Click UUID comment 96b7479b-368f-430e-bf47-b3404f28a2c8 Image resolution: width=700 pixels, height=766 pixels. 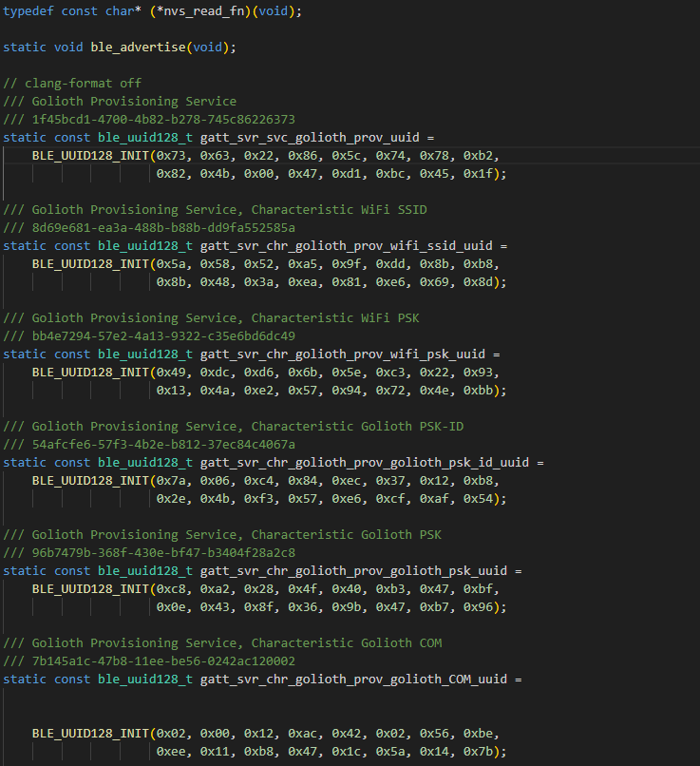click(149, 553)
